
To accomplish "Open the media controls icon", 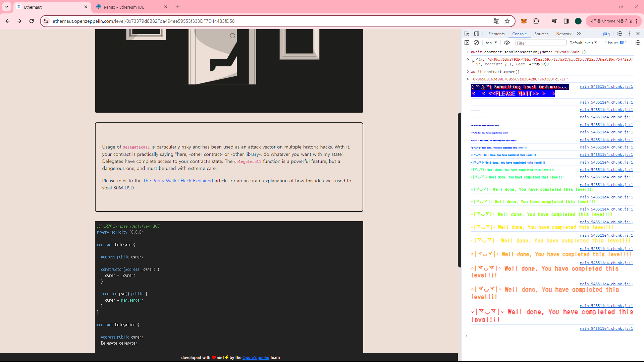I will coord(554,21).
